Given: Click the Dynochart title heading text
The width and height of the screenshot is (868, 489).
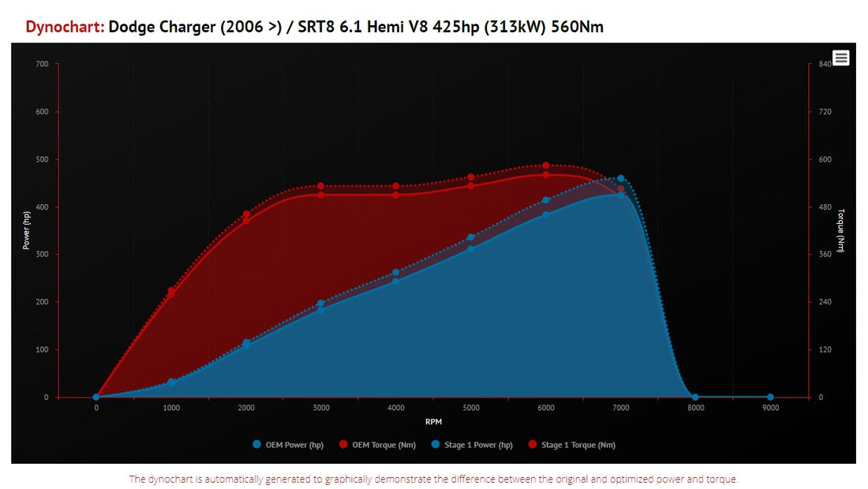Looking at the screenshot, I should [x=314, y=27].
